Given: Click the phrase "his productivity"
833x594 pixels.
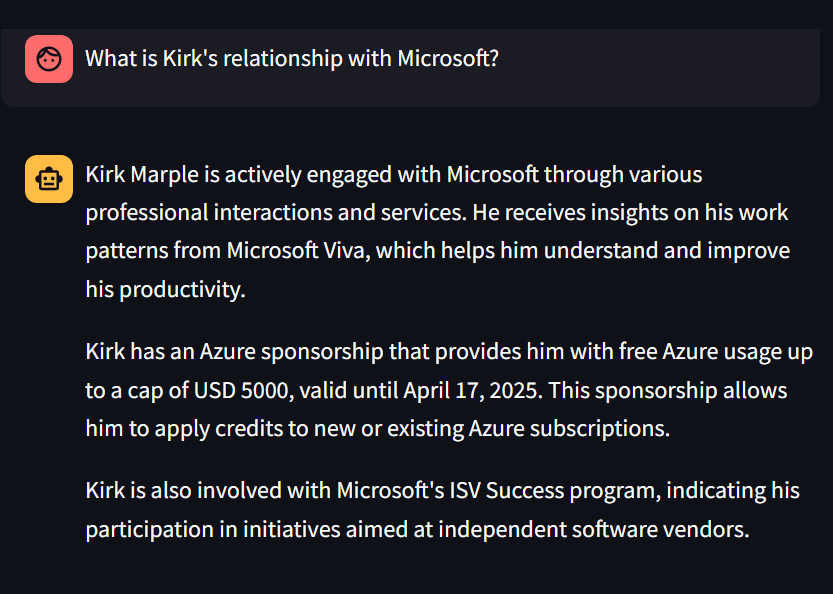Looking at the screenshot, I should tap(164, 290).
